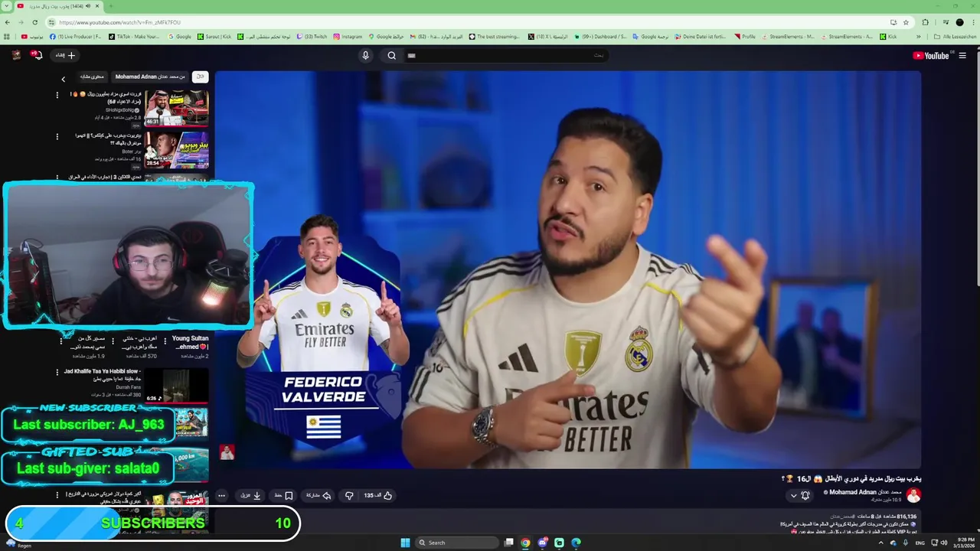Image resolution: width=980 pixels, height=551 pixels.
Task: Open the Live Producer Facebook bookmark
Action: pos(75,37)
